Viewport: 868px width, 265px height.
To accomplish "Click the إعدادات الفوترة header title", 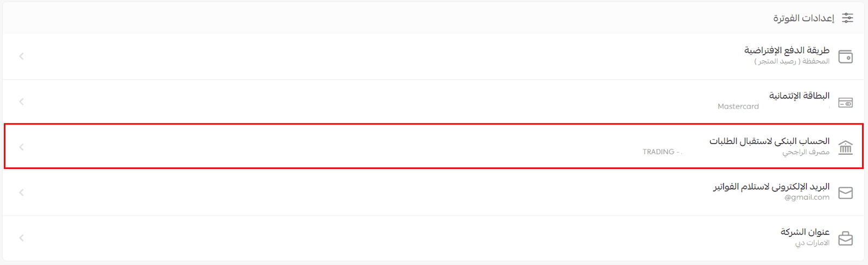I will pos(803,18).
